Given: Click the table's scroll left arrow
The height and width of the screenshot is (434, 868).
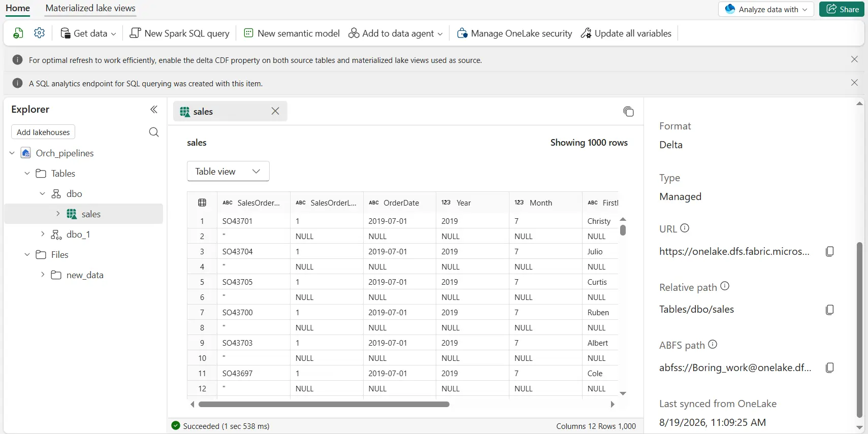Looking at the screenshot, I should (192, 405).
